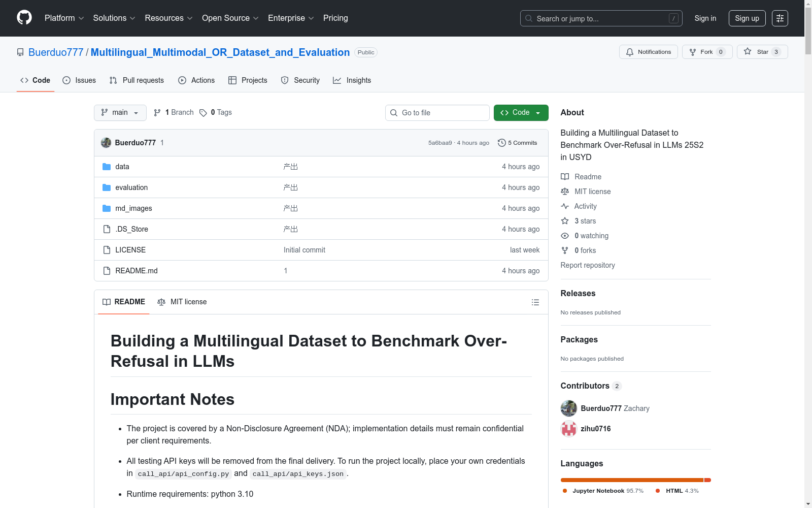This screenshot has height=508, width=812.
Task: Click the fork icon next to 0 forks
Action: [565, 250]
